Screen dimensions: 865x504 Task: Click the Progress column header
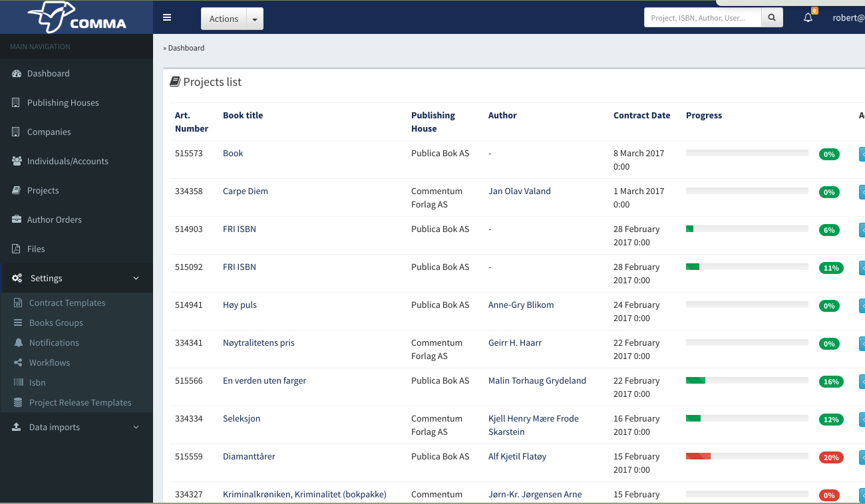(x=704, y=116)
